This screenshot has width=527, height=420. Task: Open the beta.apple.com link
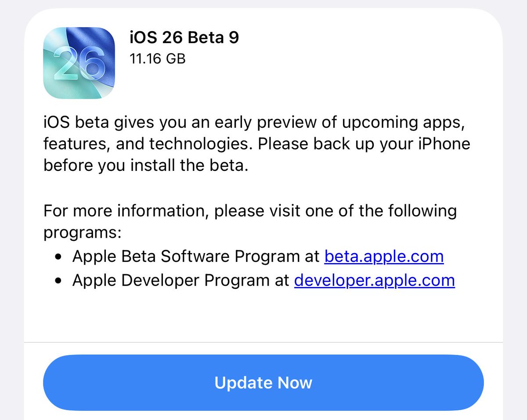pyautogui.click(x=384, y=256)
